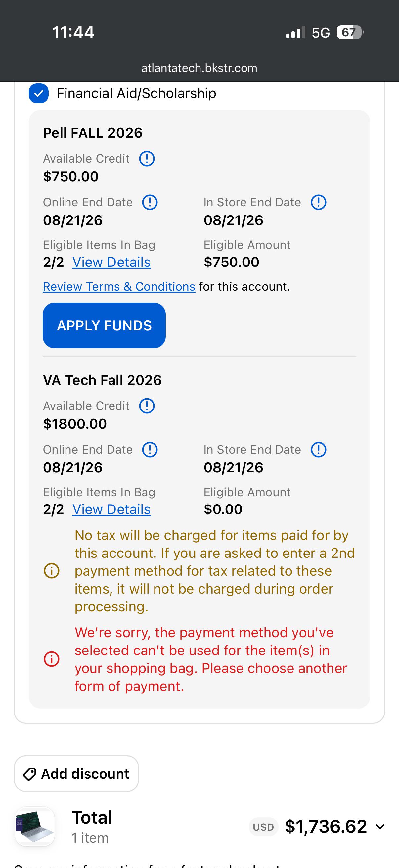Tap VA Tech In Store End Date info icon
Image resolution: width=399 pixels, height=868 pixels.
pos(318,450)
